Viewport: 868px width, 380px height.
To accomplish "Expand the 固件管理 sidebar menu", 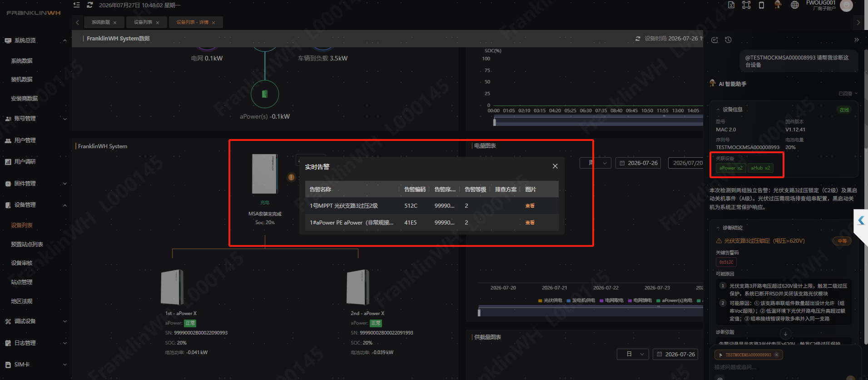I will coord(36,184).
